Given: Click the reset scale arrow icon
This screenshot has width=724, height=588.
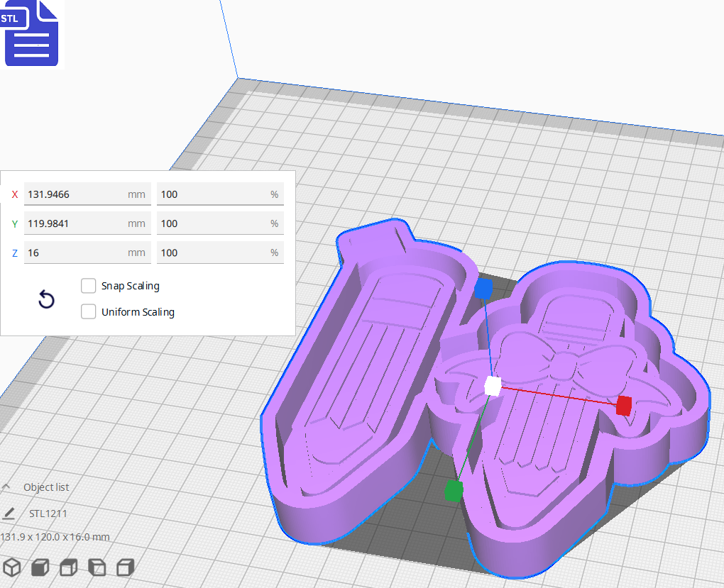Looking at the screenshot, I should 46,300.
